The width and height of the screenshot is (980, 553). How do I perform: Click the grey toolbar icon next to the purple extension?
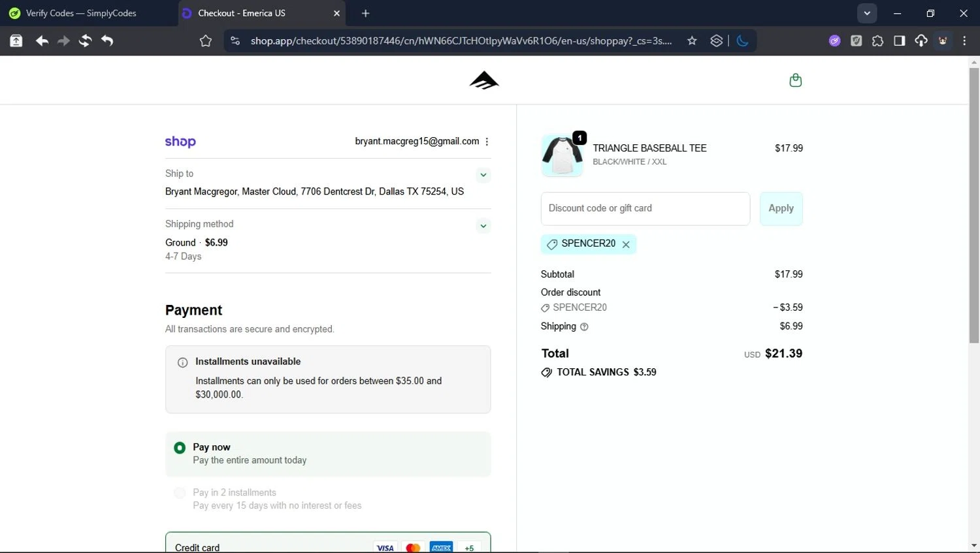pos(856,40)
